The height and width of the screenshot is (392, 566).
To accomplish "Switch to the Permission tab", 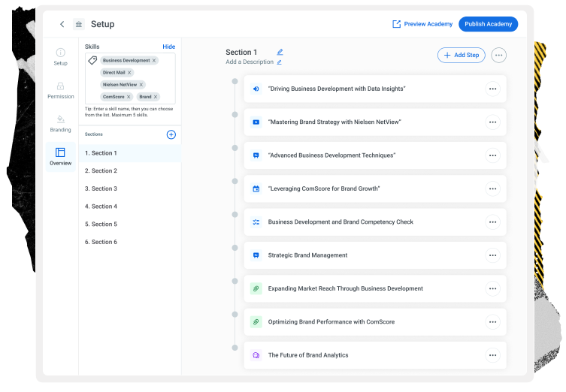I will click(x=60, y=90).
